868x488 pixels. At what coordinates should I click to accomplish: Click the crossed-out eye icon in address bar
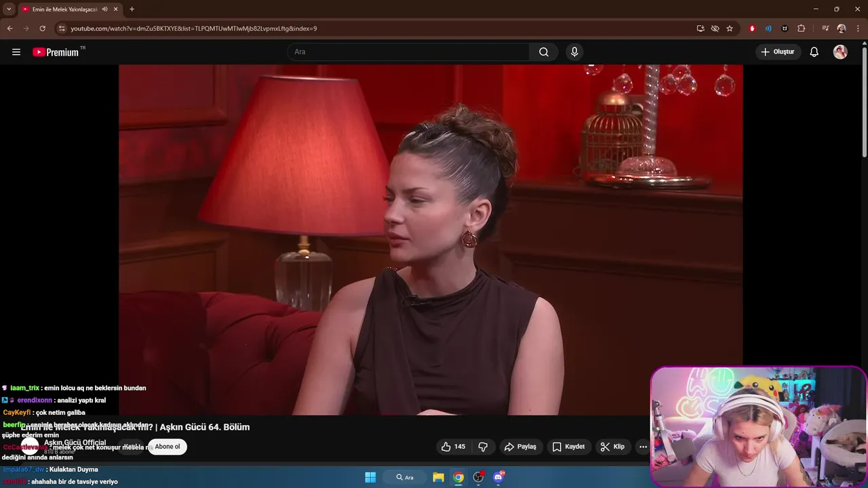click(715, 28)
